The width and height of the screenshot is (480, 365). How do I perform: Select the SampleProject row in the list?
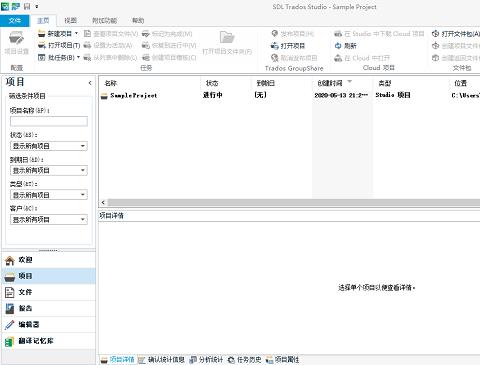click(x=290, y=95)
